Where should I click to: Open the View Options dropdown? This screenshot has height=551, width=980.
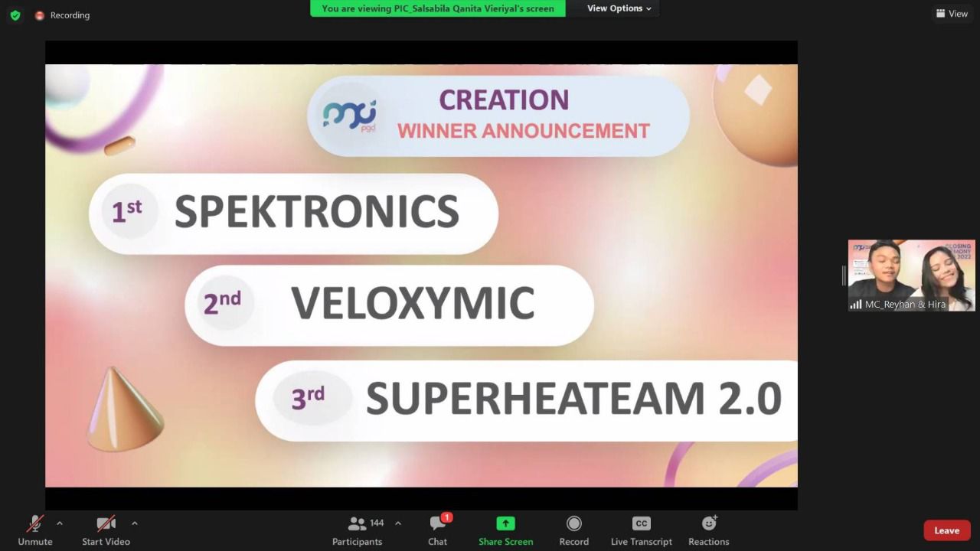(619, 8)
